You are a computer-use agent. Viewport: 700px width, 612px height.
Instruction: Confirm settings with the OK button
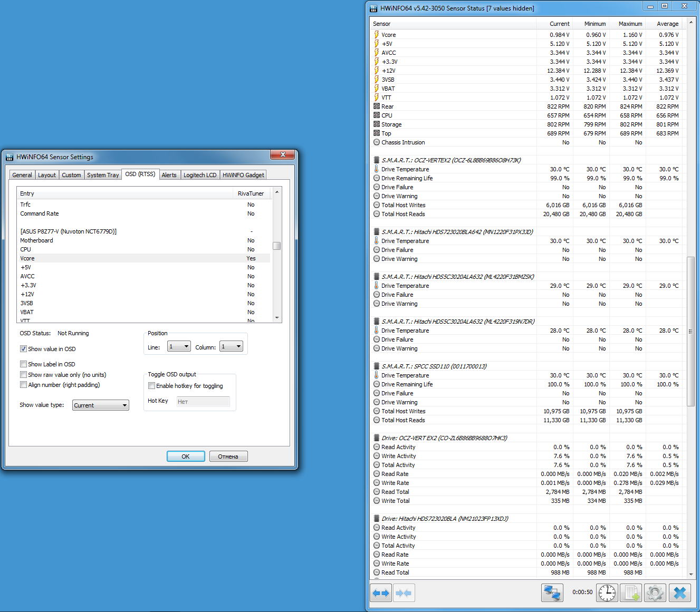coord(186,456)
